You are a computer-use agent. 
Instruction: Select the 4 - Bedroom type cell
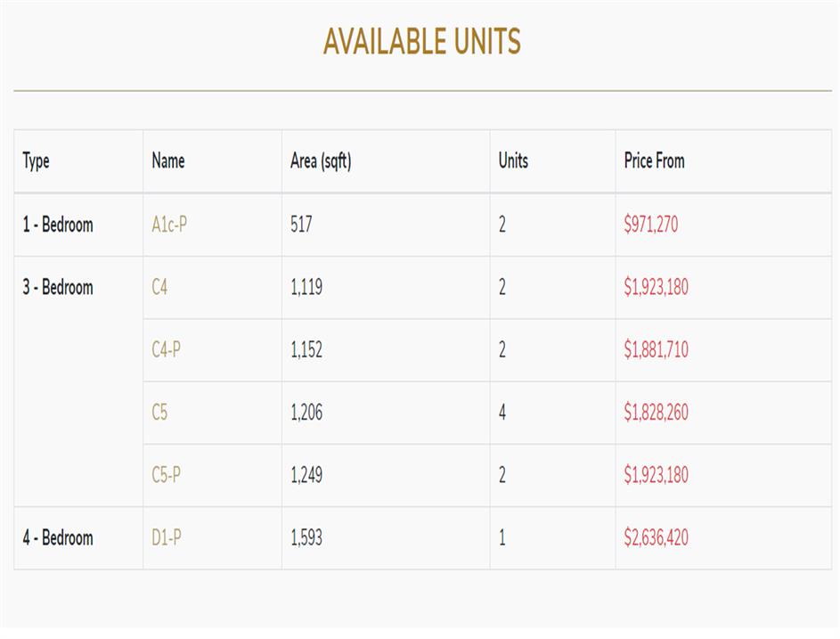58,537
